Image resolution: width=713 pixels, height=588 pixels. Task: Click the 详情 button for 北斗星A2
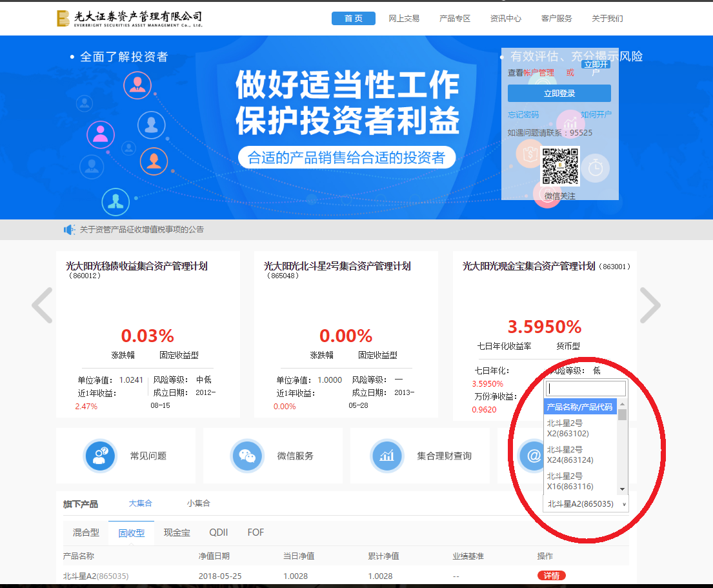[x=552, y=576]
